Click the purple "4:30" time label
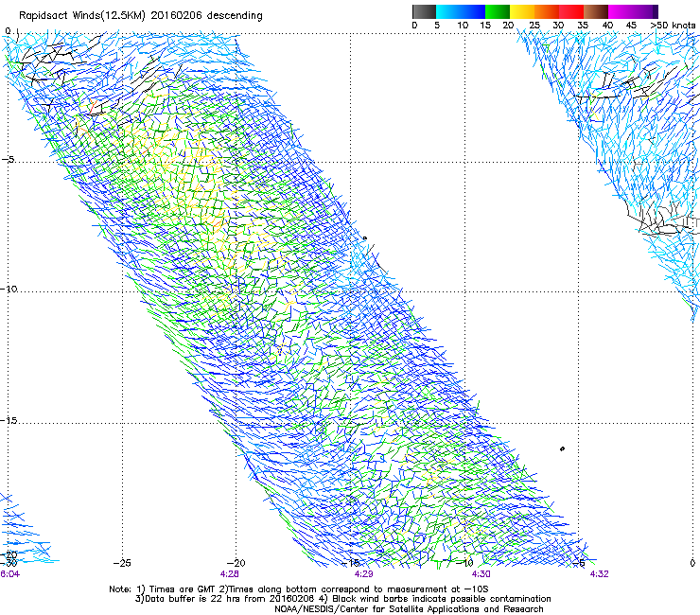700x615 pixels. click(x=481, y=574)
